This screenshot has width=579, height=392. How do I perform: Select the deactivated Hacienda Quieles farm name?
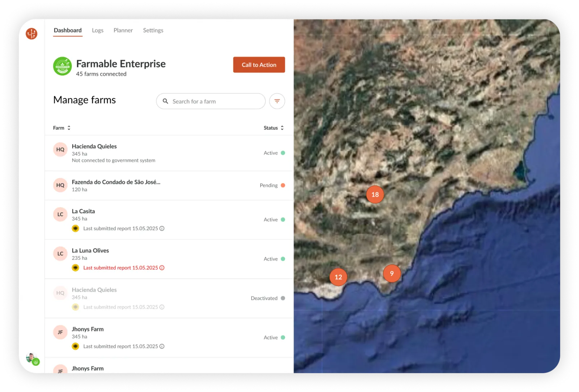click(x=94, y=290)
